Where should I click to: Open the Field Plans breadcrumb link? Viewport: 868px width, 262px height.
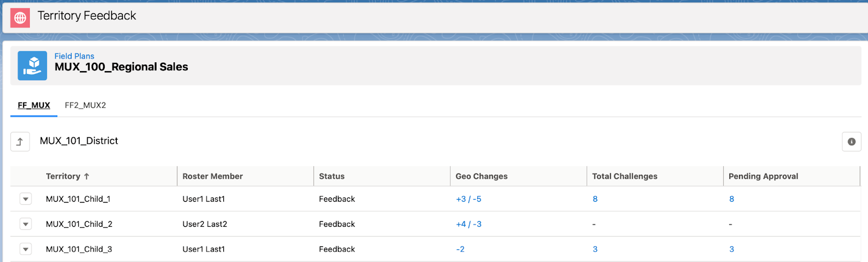tap(74, 56)
